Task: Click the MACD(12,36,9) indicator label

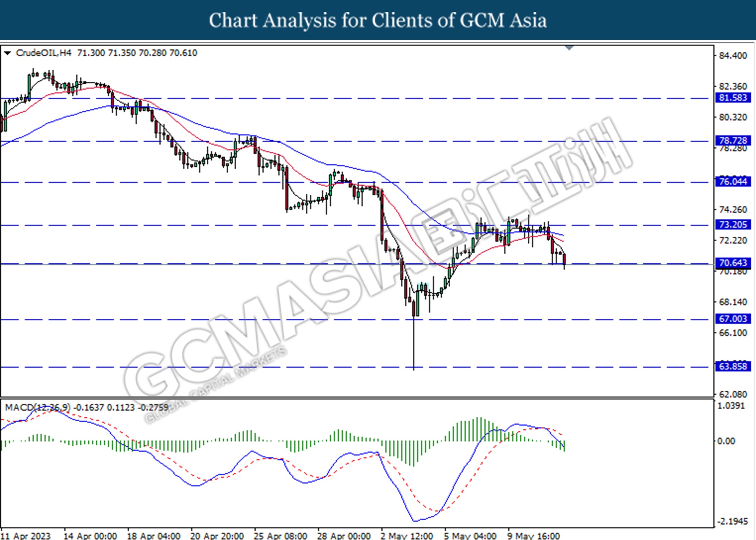Action: click(37, 407)
